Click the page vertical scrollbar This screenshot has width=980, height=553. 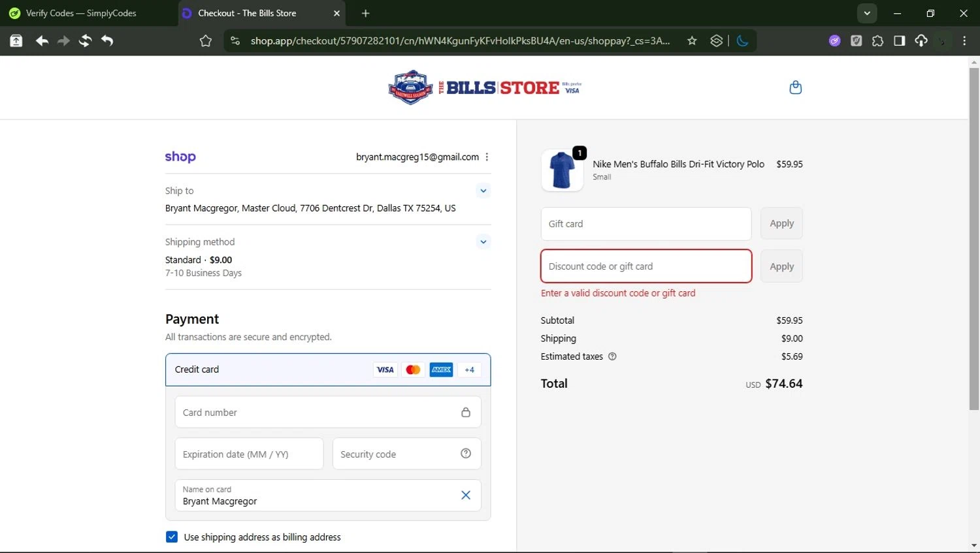[x=974, y=239]
